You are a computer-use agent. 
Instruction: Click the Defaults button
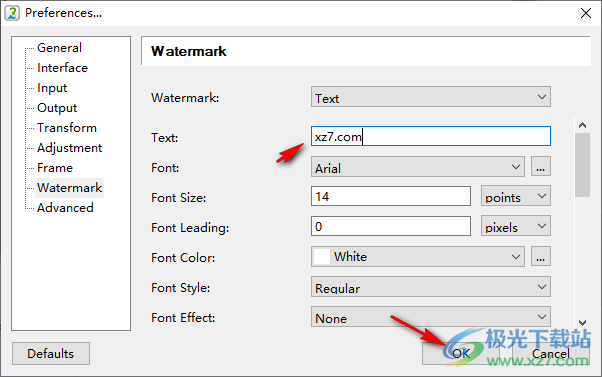pyautogui.click(x=51, y=353)
